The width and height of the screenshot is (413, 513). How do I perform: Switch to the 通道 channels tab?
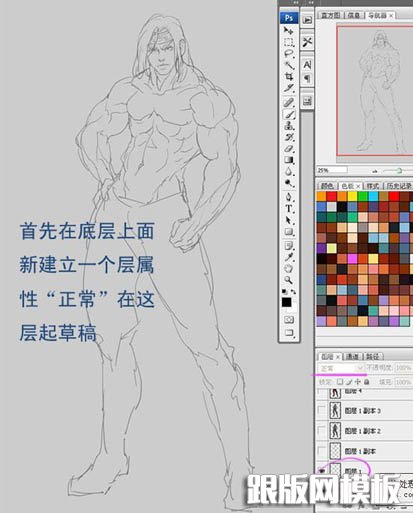(352, 356)
